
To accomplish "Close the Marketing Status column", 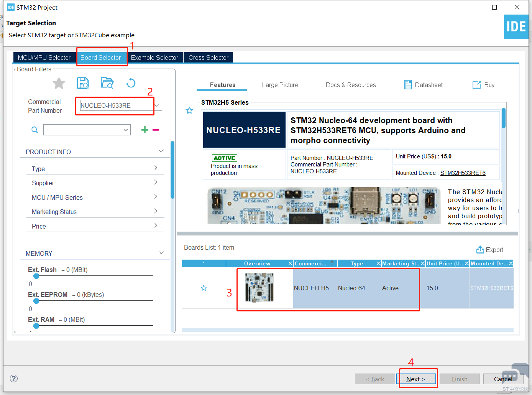I will (x=423, y=263).
